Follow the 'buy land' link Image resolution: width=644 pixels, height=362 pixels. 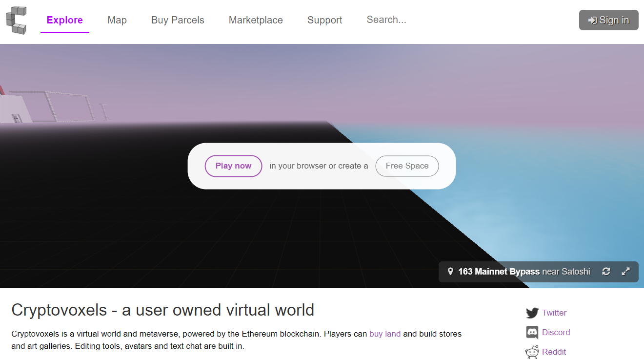click(x=385, y=334)
